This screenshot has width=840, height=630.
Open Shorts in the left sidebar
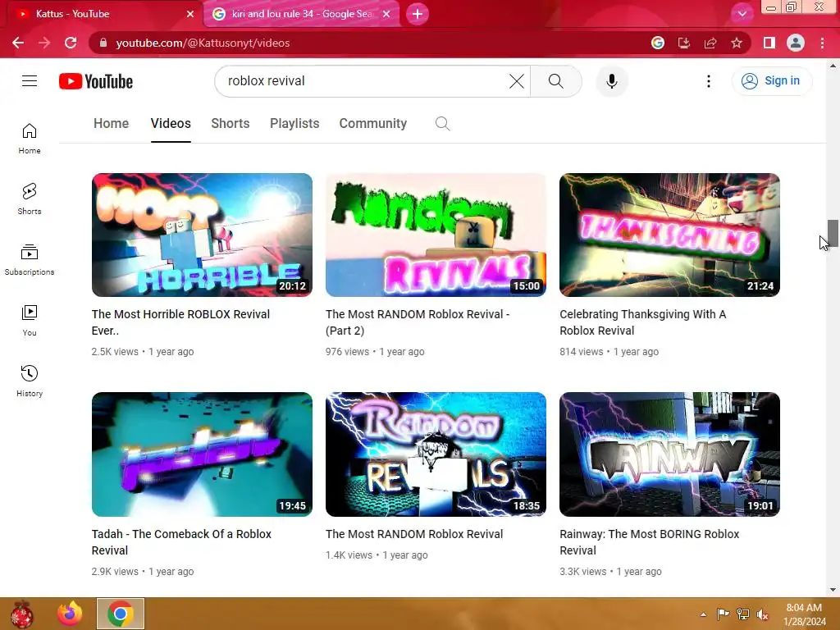(30, 199)
